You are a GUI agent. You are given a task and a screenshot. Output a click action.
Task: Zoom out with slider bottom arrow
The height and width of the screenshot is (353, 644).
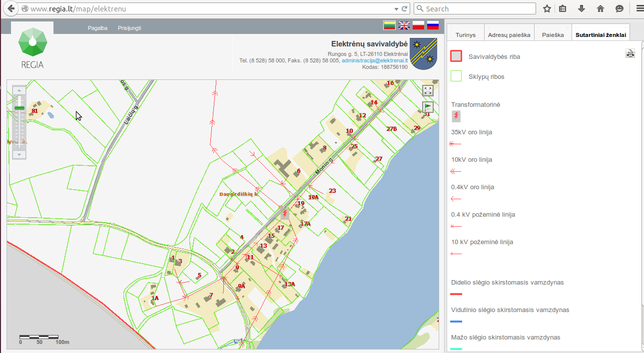click(x=19, y=155)
